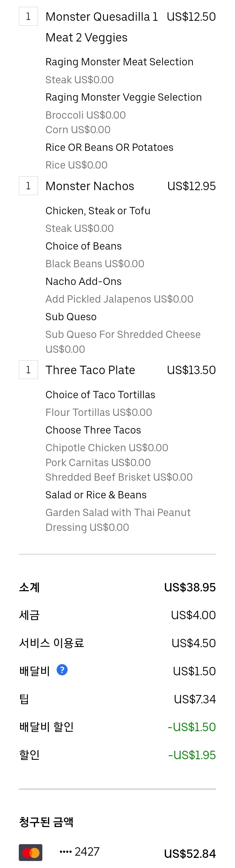This screenshot has height=868, width=235.
Task: Click the blue delivery fee help icon
Action: tap(62, 669)
